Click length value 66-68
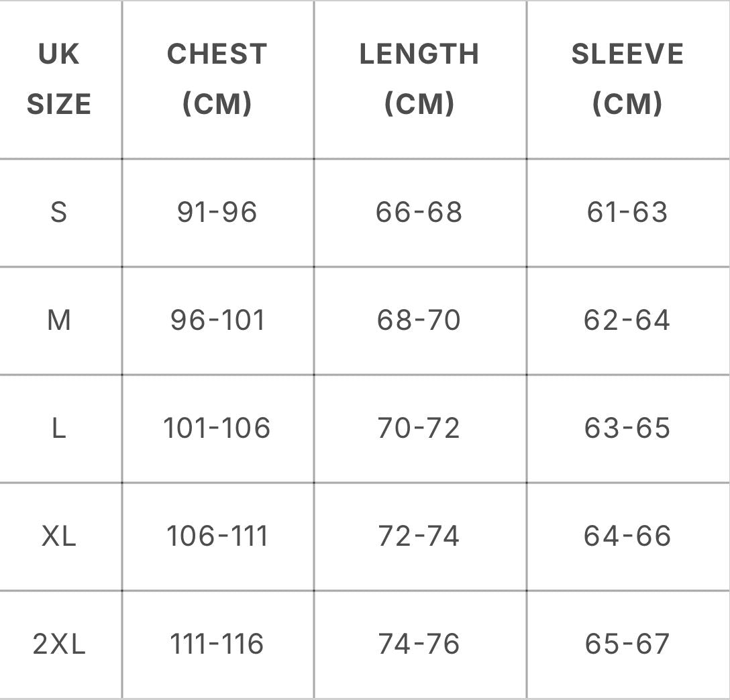 pyautogui.click(x=419, y=213)
